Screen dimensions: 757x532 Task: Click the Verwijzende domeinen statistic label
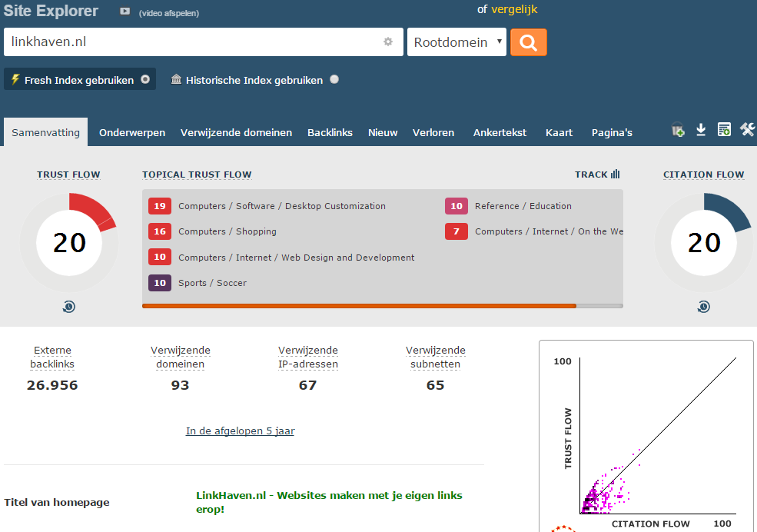coord(180,357)
